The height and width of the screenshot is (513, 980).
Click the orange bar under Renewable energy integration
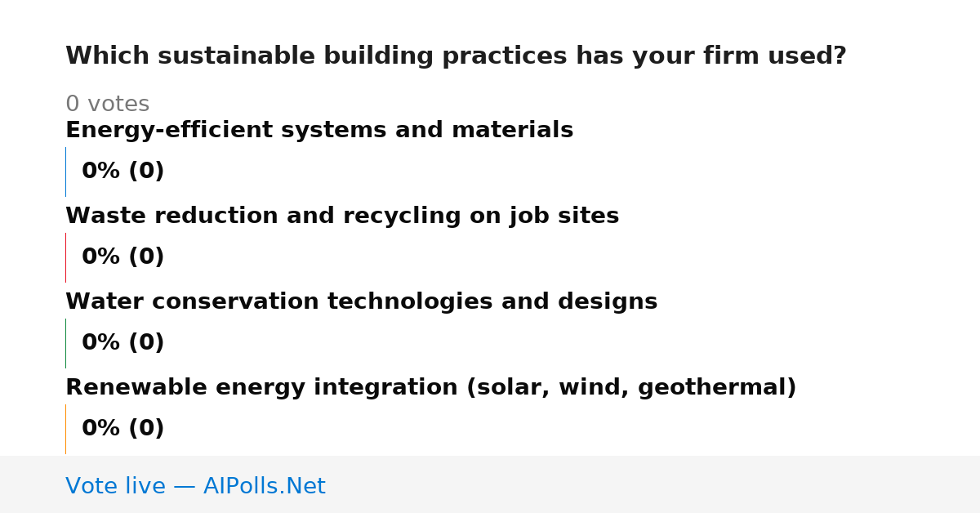point(65,429)
